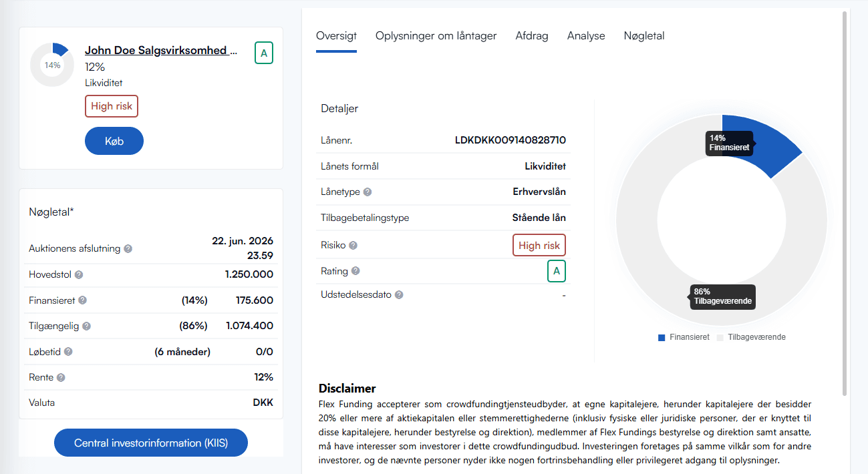Open the Oplysninger om låntager tab

pyautogui.click(x=436, y=36)
